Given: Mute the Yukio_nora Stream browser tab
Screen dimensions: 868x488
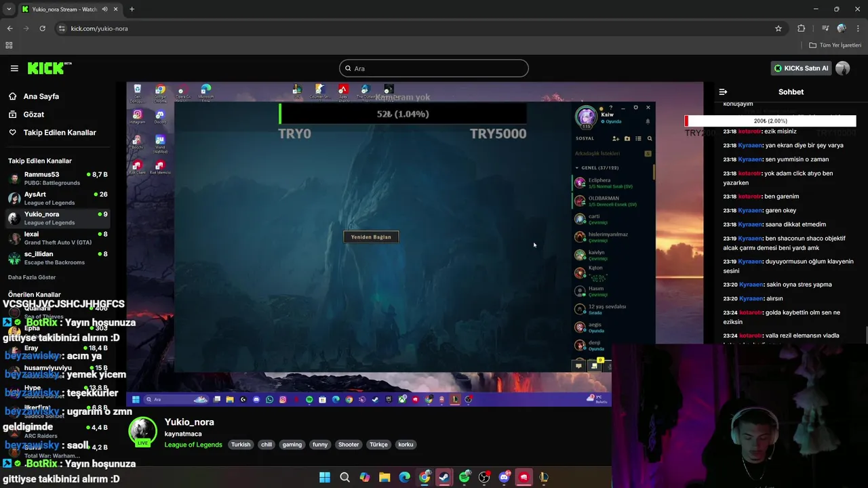Looking at the screenshot, I should (x=104, y=9).
